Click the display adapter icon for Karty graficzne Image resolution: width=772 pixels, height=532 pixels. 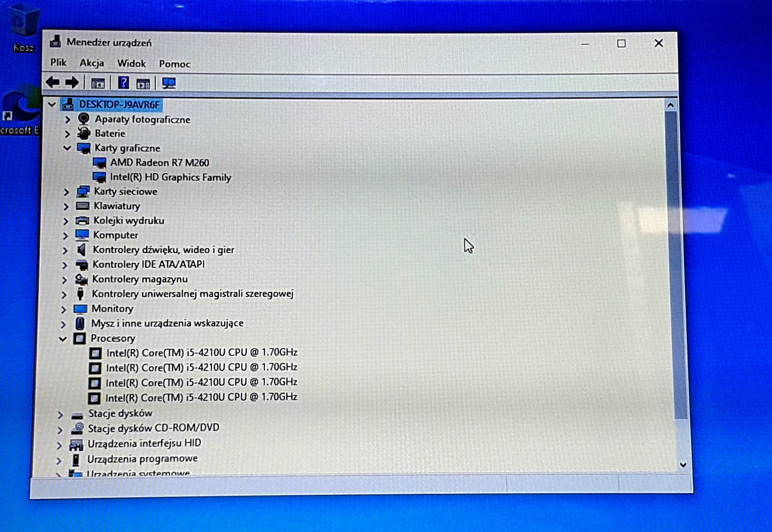point(83,148)
